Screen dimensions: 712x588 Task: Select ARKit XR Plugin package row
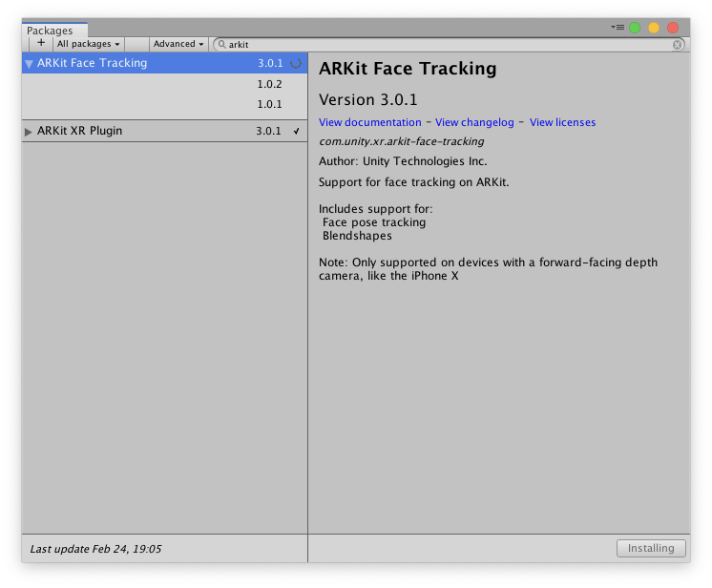click(164, 131)
